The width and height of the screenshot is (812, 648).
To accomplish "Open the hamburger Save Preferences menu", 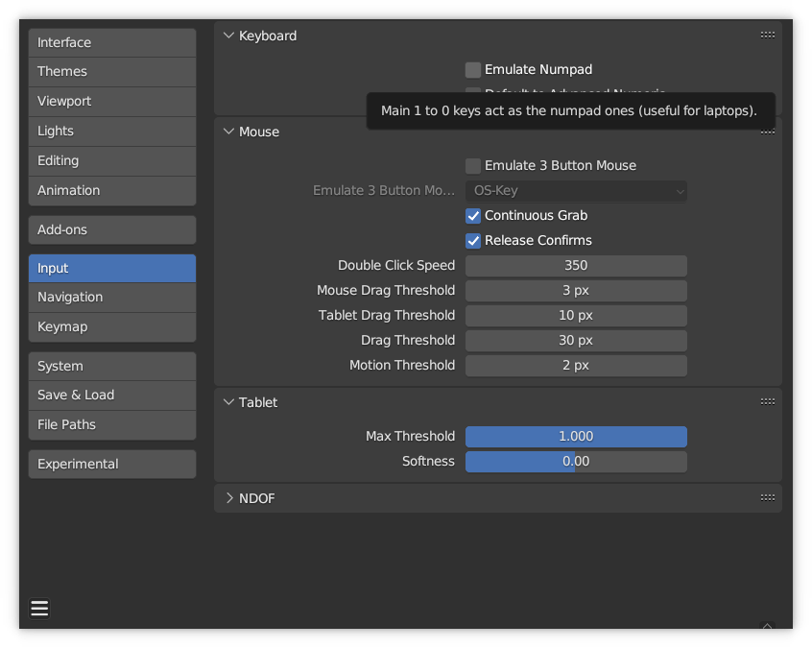I will click(x=39, y=609).
